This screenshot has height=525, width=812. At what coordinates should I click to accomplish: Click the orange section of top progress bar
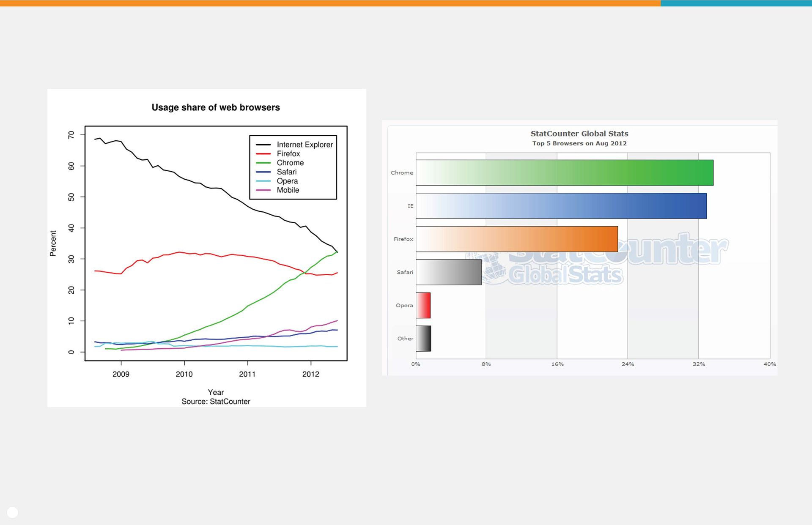click(330, 3)
